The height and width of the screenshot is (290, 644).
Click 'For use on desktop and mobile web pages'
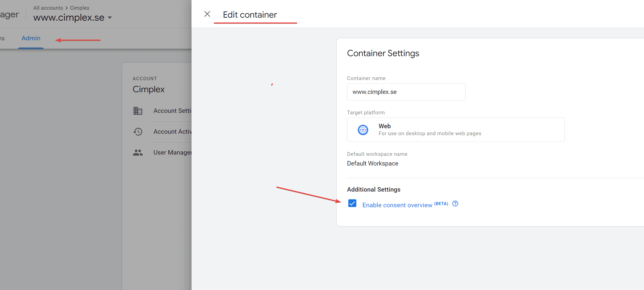click(430, 133)
